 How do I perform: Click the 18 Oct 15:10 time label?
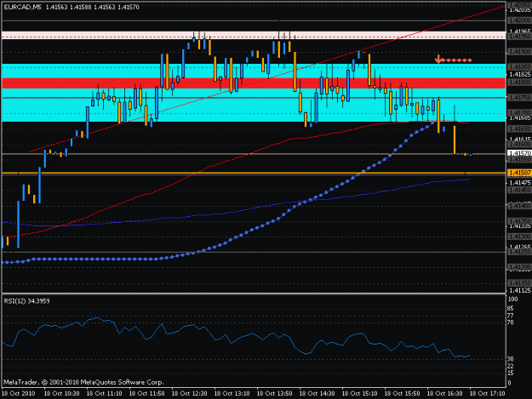point(360,394)
